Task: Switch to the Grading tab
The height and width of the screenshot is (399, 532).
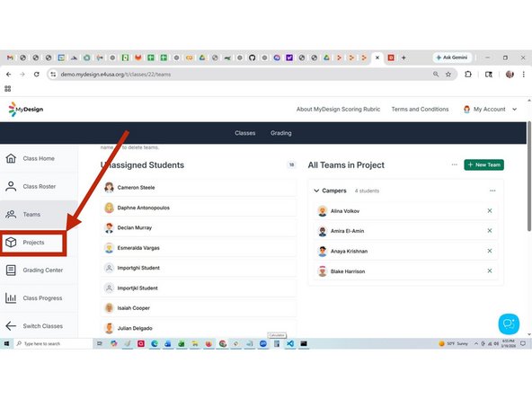Action: coord(281,133)
